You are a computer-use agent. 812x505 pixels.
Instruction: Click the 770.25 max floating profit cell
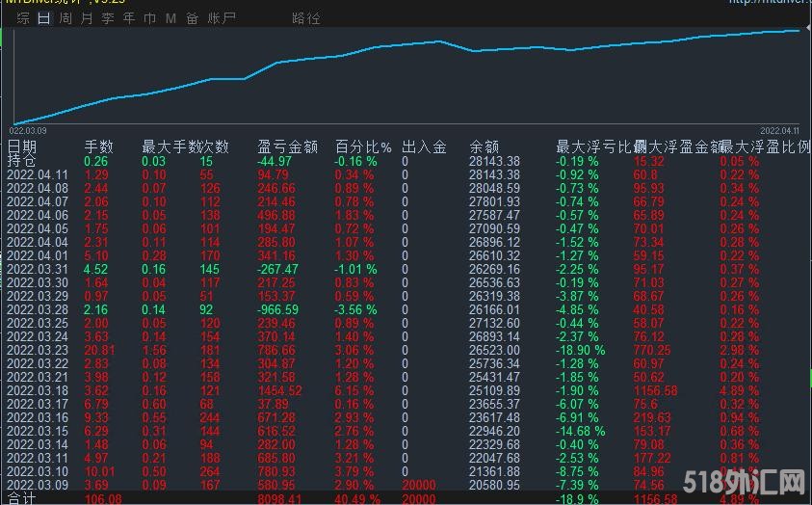652,350
